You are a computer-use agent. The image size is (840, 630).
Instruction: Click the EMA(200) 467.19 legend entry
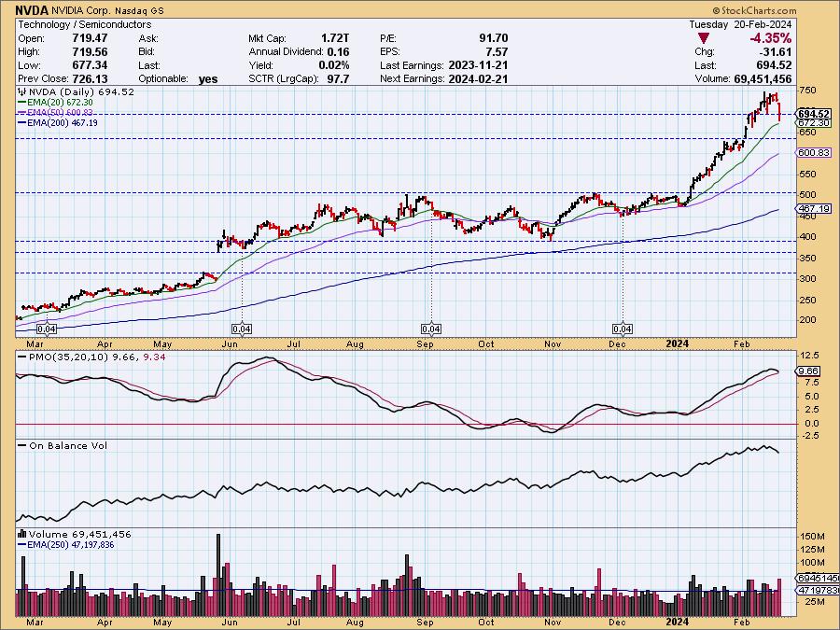pyautogui.click(x=58, y=122)
